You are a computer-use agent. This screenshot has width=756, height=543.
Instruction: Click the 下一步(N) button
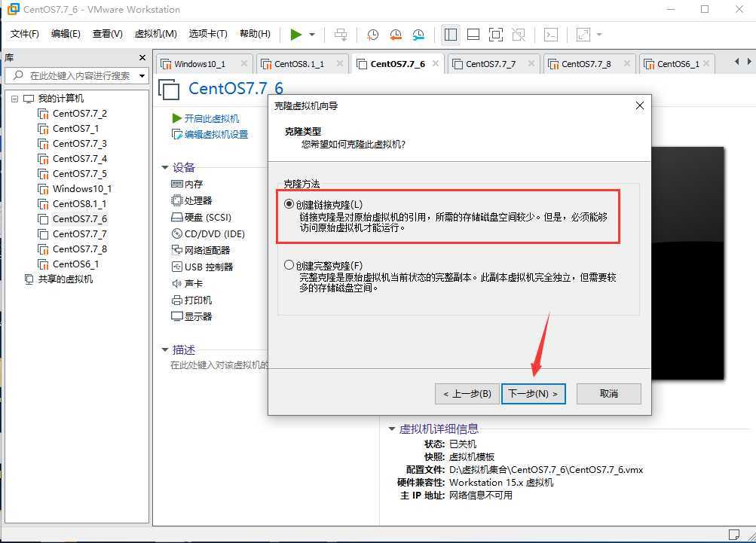pos(533,394)
